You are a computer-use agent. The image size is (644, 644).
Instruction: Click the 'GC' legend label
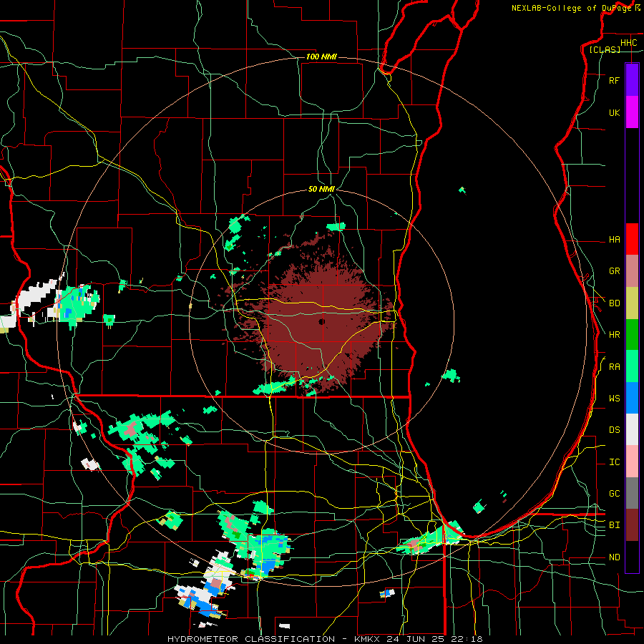(x=614, y=494)
